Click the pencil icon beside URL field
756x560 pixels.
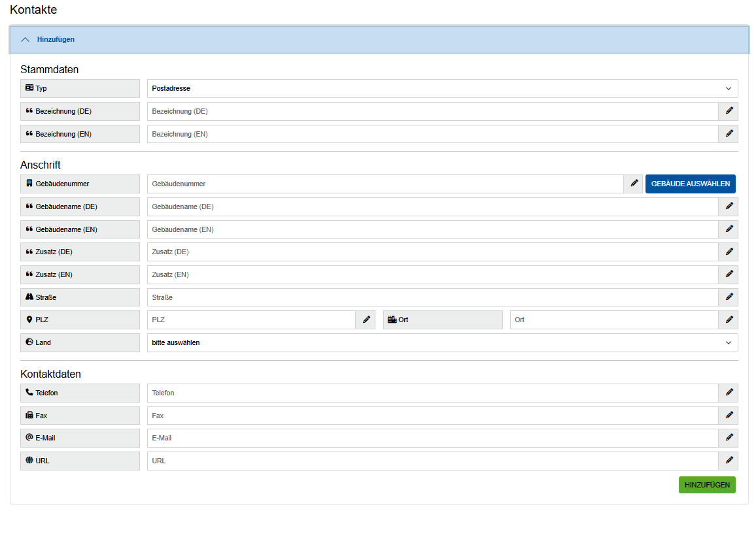pyautogui.click(x=729, y=461)
